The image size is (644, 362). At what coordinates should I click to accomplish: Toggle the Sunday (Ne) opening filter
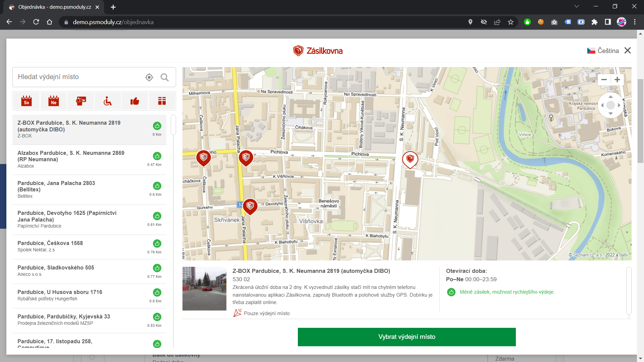pos(54,101)
